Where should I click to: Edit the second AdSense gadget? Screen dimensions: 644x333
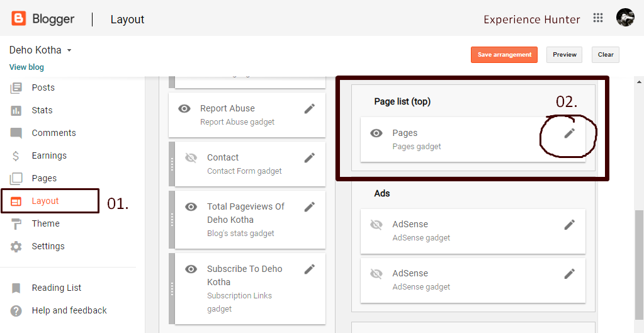click(569, 273)
